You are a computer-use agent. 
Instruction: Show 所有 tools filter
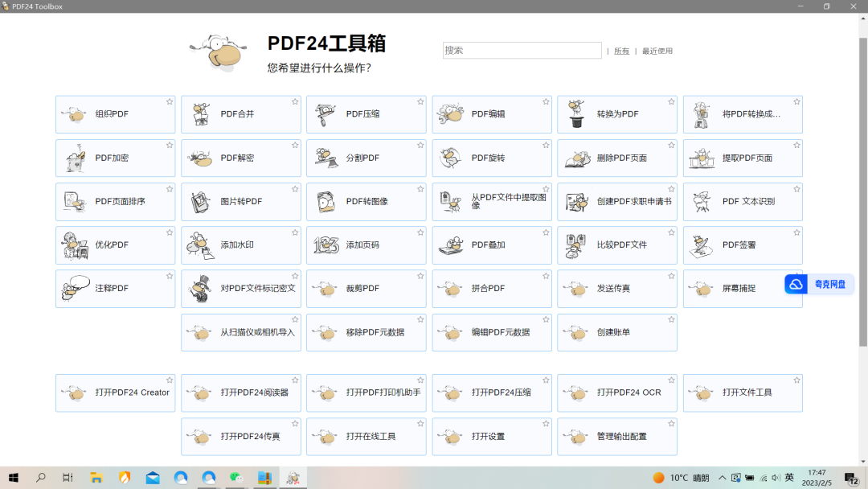click(621, 51)
